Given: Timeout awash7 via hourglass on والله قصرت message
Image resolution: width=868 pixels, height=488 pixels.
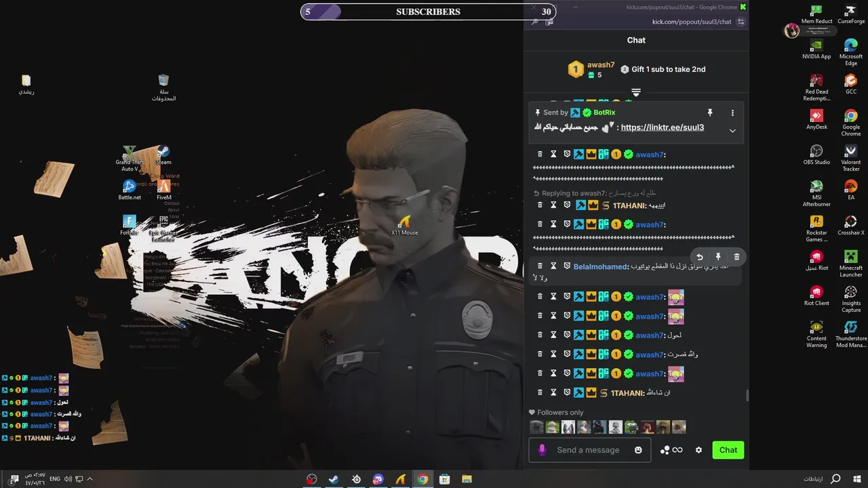Looking at the screenshot, I should pyautogui.click(x=553, y=354).
